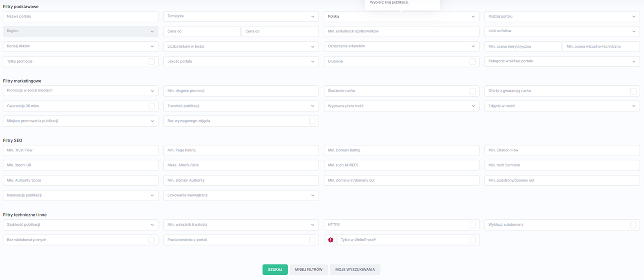Image resolution: width=644 pixels, height=280 pixels.
Task: Check the Gwarancja 36 mies. box
Action: click(x=152, y=106)
